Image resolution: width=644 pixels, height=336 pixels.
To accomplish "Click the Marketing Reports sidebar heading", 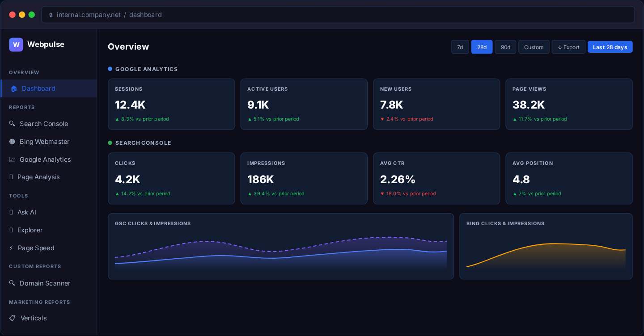I will click(39, 302).
